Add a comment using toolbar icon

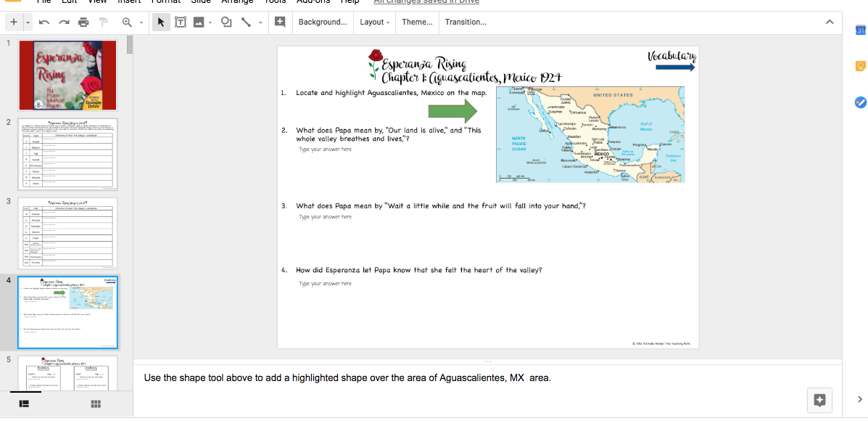pyautogui.click(x=280, y=23)
